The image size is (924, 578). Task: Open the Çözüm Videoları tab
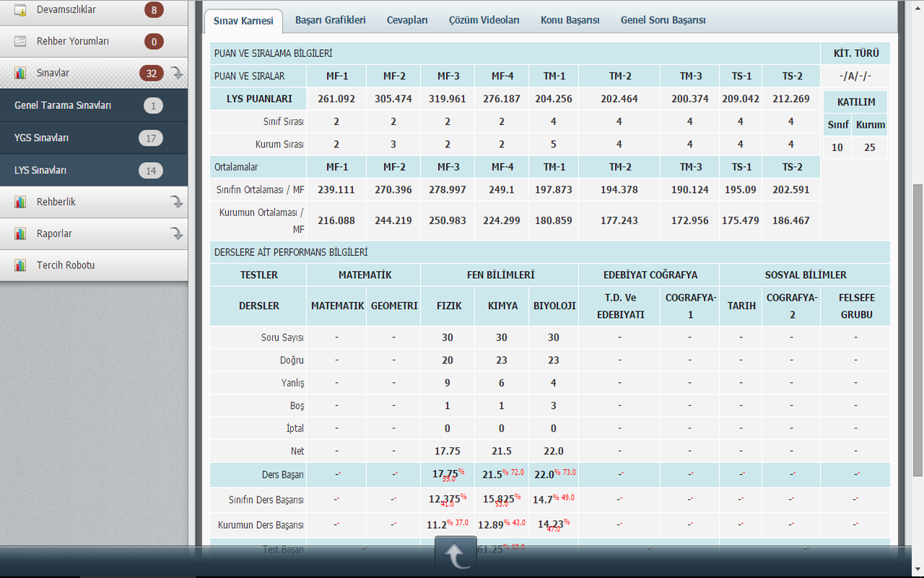click(484, 20)
